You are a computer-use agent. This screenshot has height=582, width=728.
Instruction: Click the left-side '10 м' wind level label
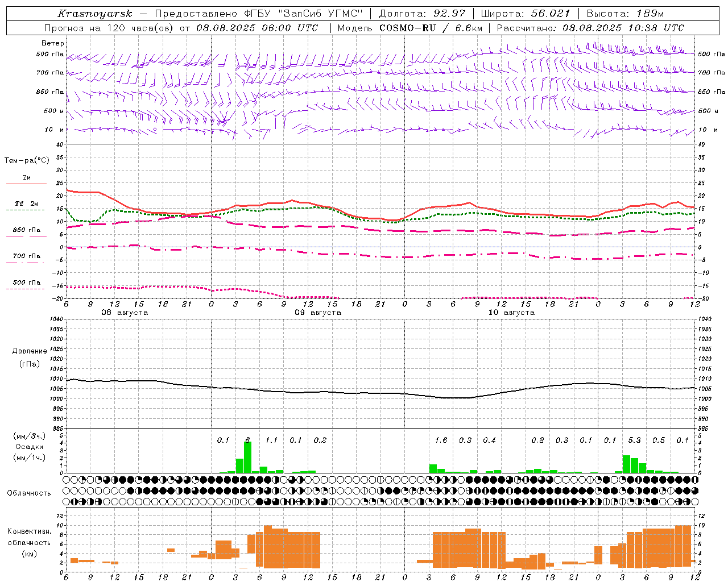click(55, 130)
